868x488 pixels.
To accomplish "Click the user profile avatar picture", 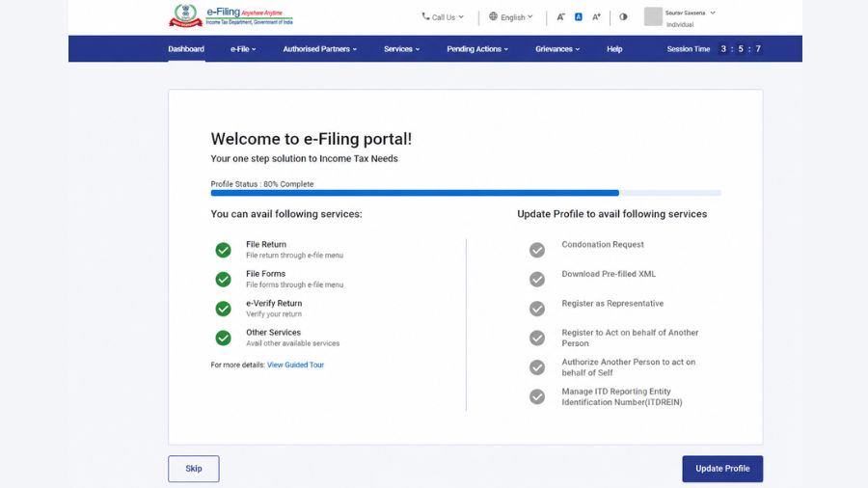I will click(x=653, y=16).
